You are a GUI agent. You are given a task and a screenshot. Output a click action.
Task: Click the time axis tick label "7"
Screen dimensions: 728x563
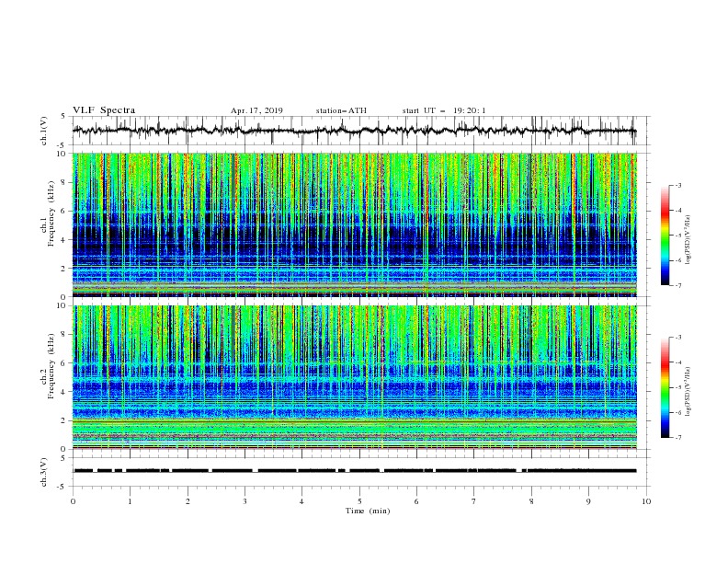tap(474, 501)
